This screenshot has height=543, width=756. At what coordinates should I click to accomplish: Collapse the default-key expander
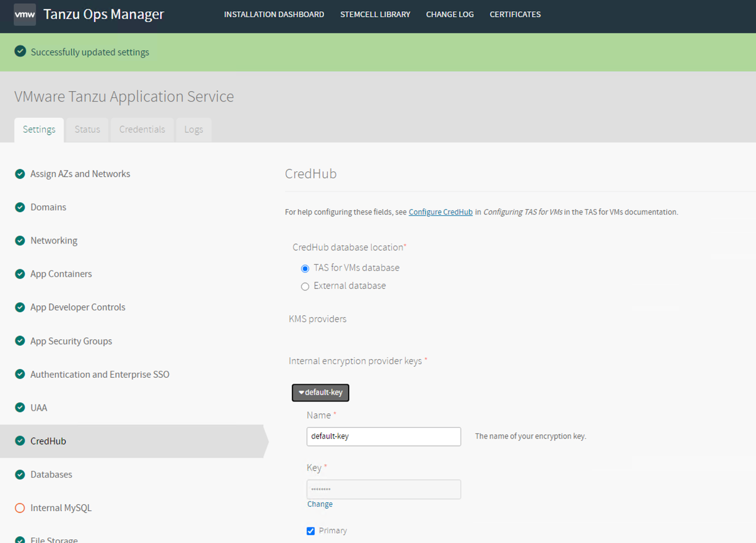(x=320, y=392)
